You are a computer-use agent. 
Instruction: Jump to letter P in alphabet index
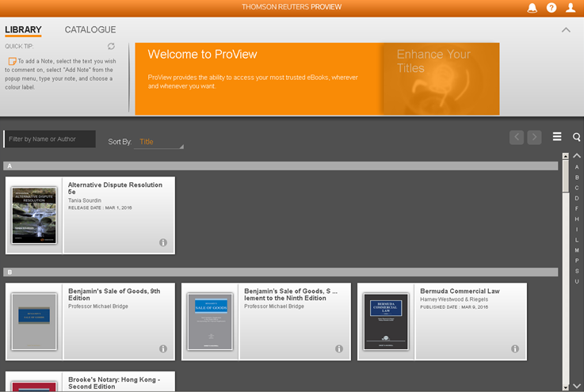click(x=577, y=261)
